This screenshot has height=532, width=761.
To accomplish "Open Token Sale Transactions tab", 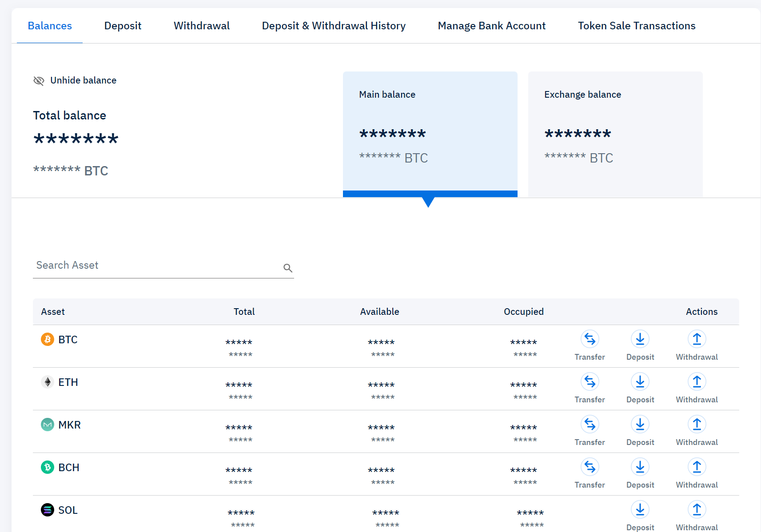I will point(637,26).
